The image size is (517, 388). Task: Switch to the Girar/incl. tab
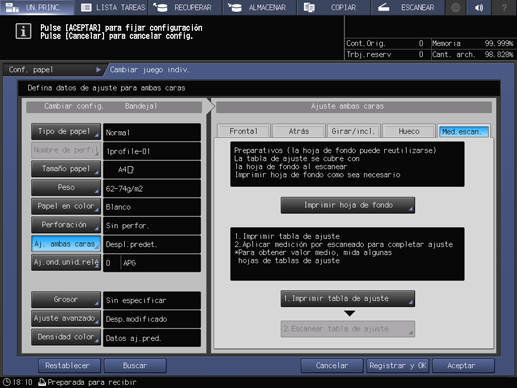click(x=353, y=131)
